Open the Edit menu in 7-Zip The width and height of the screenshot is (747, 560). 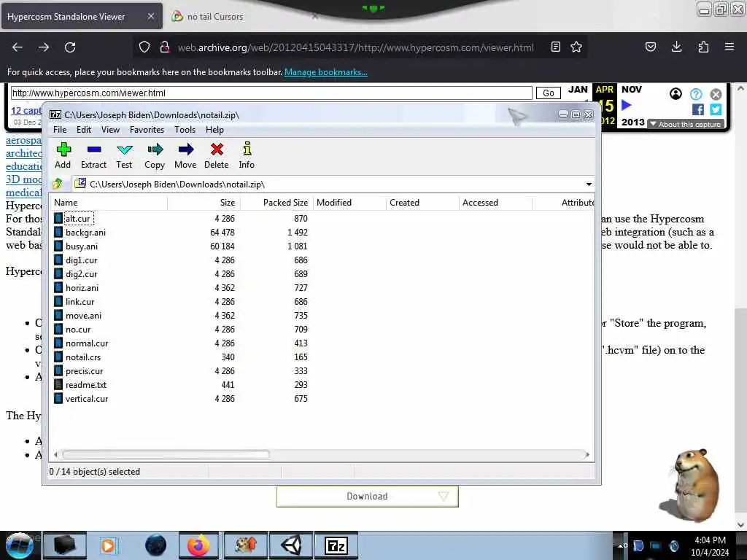point(84,130)
